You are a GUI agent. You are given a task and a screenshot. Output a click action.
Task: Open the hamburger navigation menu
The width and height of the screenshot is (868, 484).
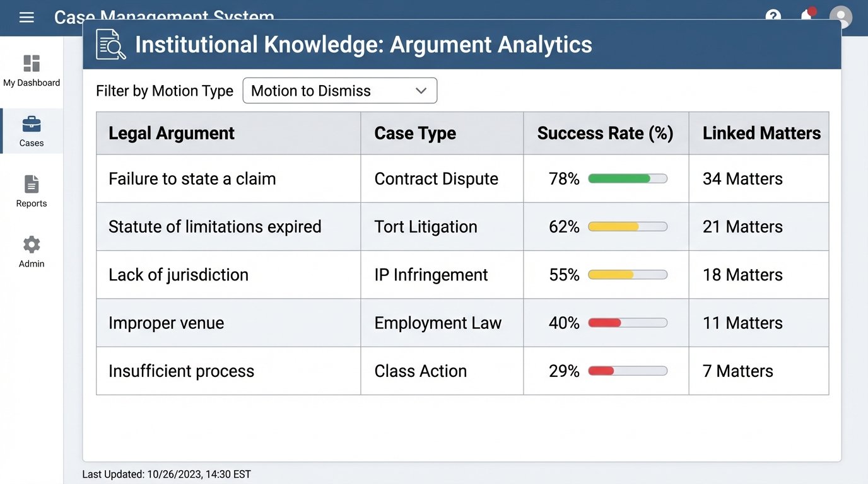point(26,17)
